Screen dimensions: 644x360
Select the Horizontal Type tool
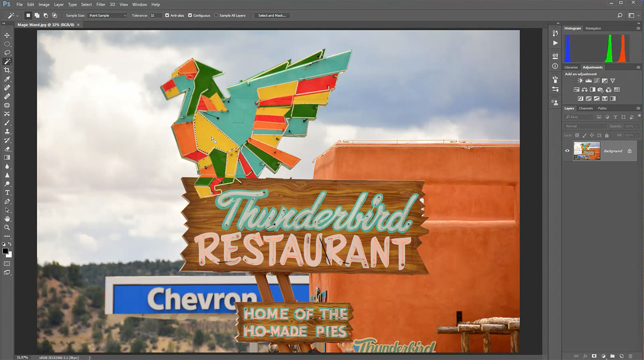7,192
